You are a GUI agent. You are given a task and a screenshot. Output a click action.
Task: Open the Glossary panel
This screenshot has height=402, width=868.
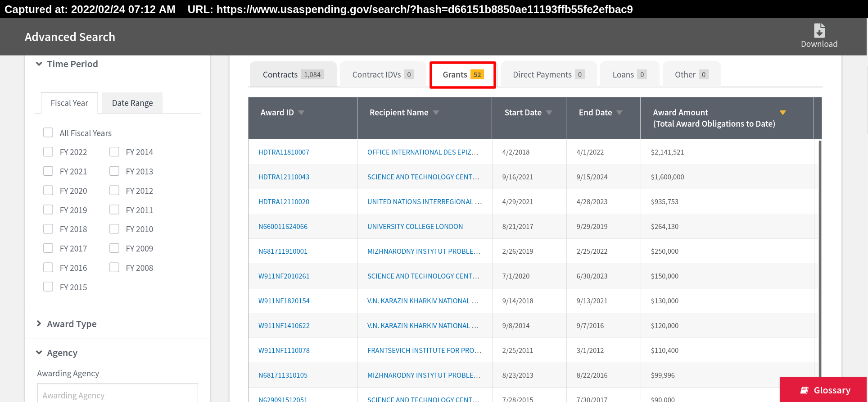[823, 390]
